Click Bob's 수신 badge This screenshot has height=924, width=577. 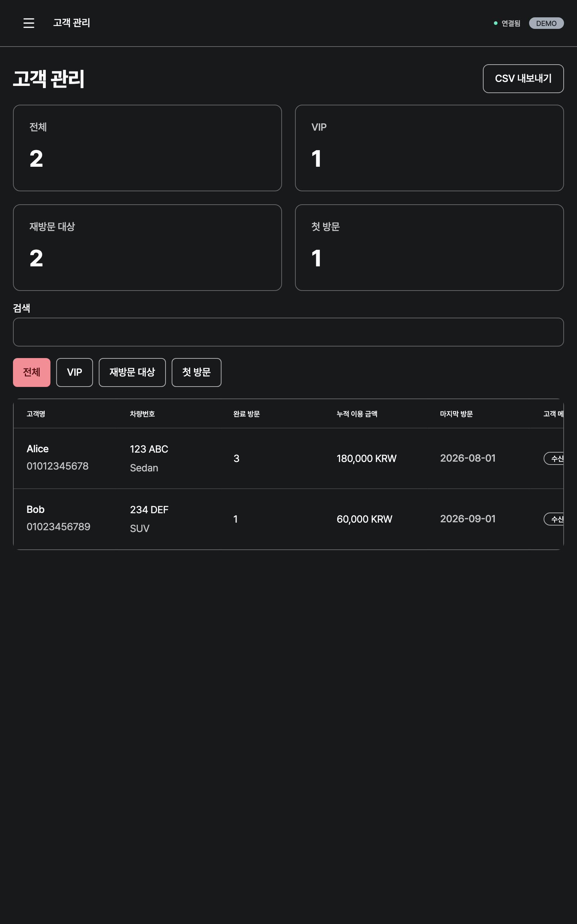click(554, 519)
